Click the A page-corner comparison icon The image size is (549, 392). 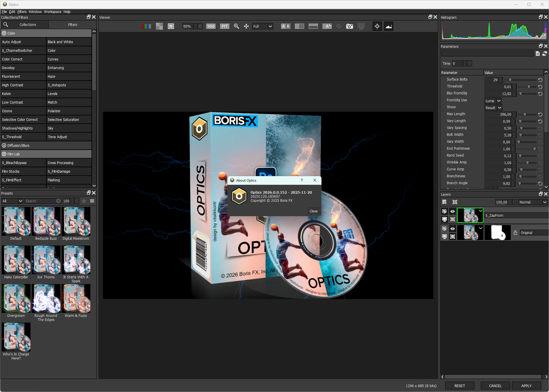coord(327,26)
